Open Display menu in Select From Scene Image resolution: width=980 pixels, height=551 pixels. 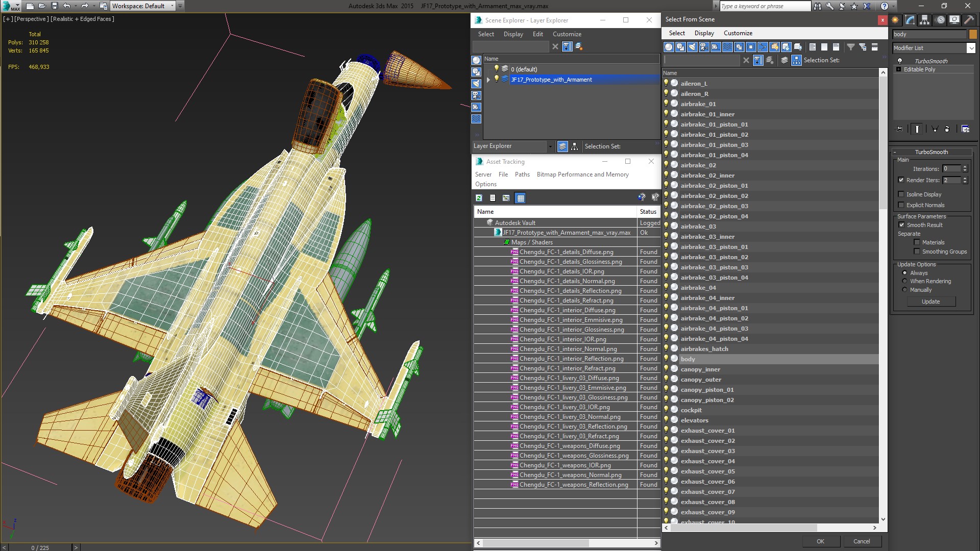(704, 33)
